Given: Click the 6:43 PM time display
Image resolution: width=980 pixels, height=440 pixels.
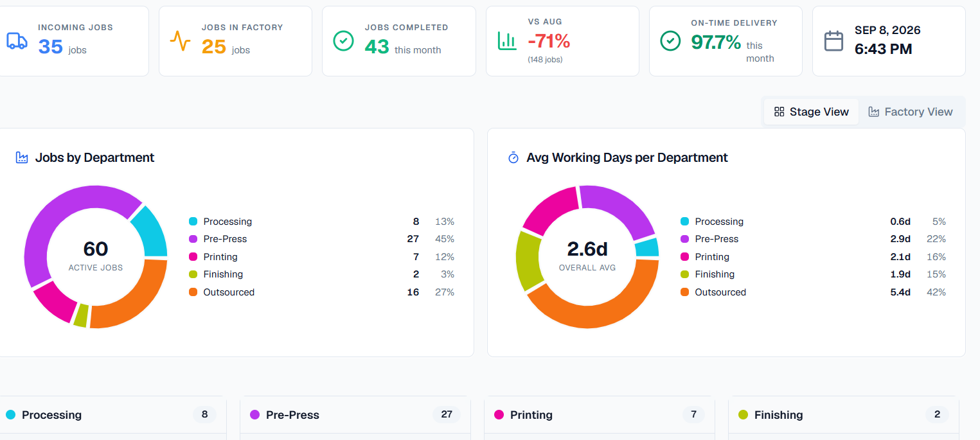Looking at the screenshot, I should 883,49.
